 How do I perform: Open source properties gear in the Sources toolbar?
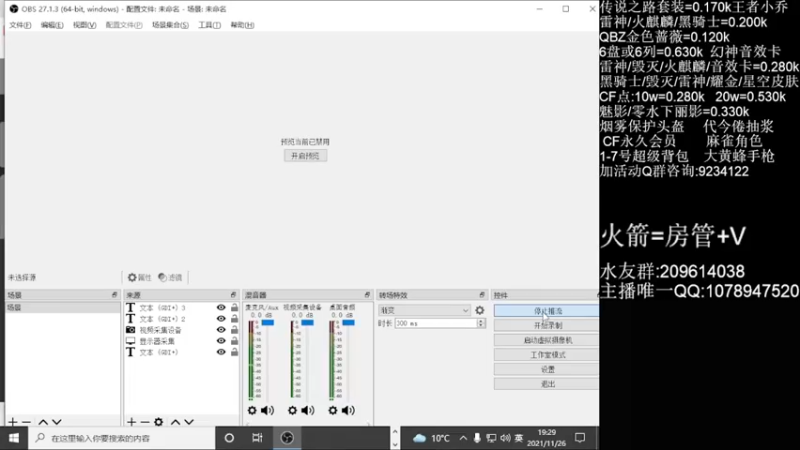click(x=159, y=422)
